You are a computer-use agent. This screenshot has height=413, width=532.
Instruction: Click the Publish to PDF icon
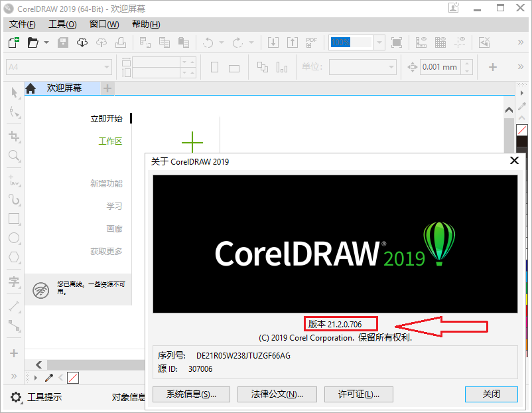tap(312, 42)
